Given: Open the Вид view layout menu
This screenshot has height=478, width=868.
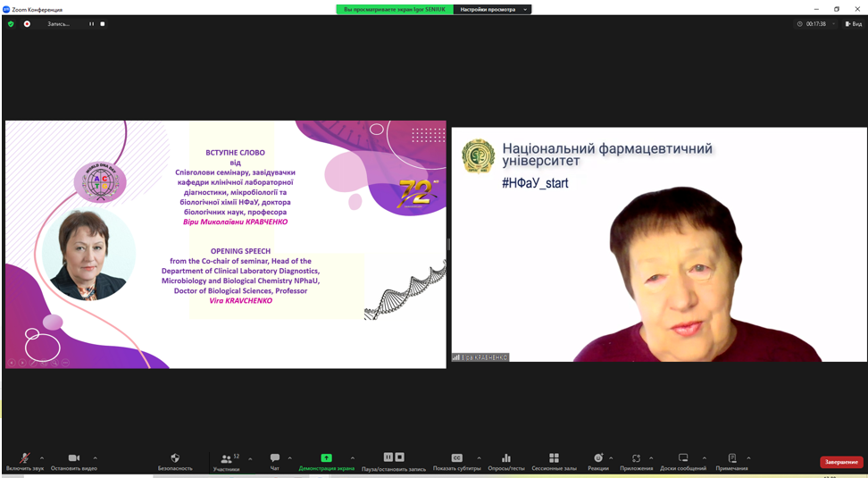Looking at the screenshot, I should click(x=853, y=24).
